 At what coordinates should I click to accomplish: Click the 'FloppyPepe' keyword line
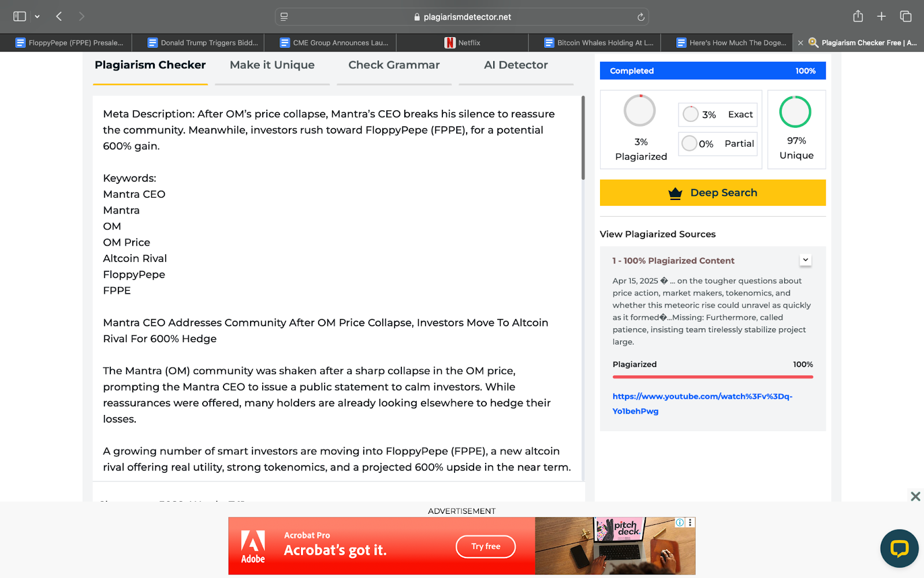pyautogui.click(x=134, y=275)
